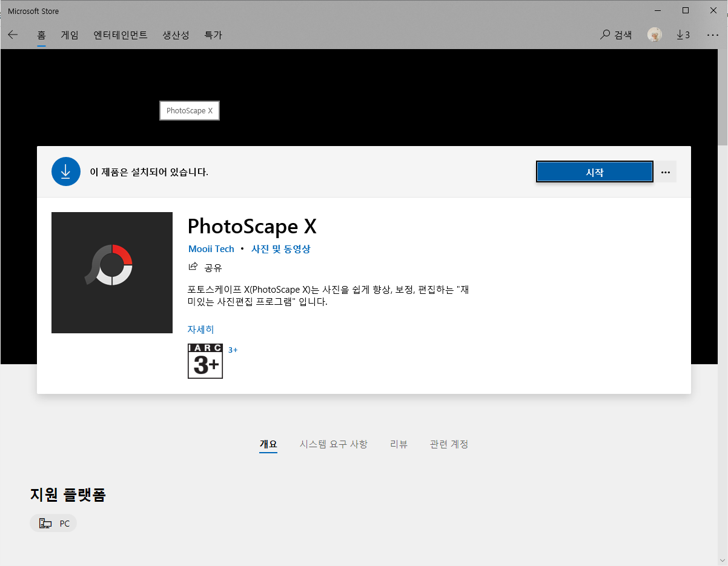Click the IARC 3+ rating badge
Image resolution: width=728 pixels, height=566 pixels.
coord(205,361)
